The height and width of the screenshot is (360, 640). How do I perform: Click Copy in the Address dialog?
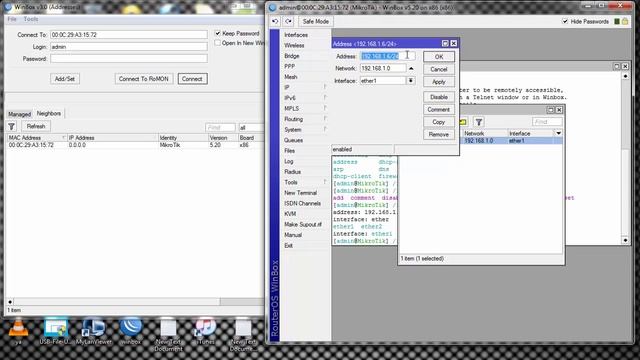[439, 122]
